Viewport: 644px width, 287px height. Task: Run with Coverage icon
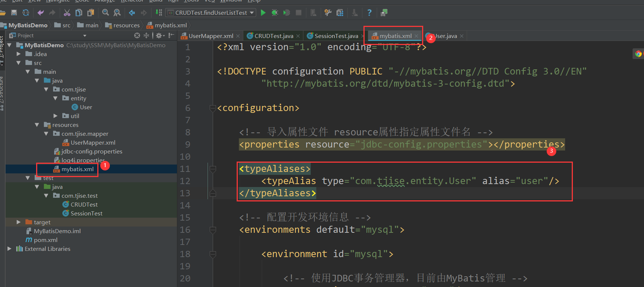pyautogui.click(x=287, y=13)
